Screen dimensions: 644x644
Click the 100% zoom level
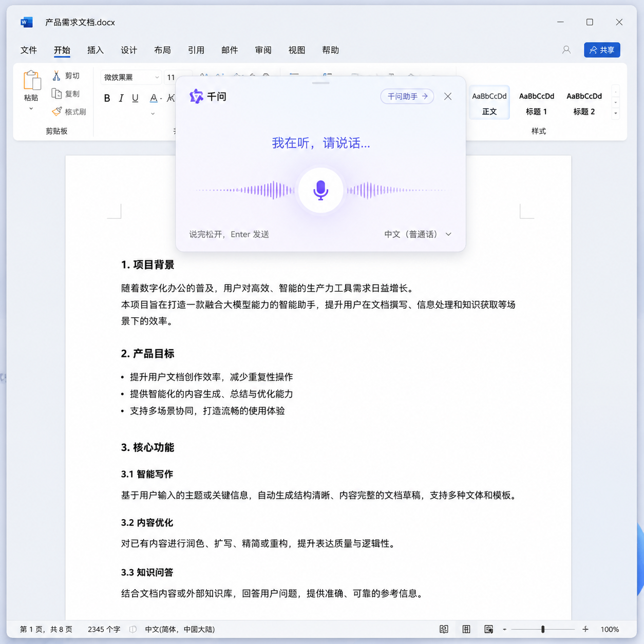[x=610, y=629]
